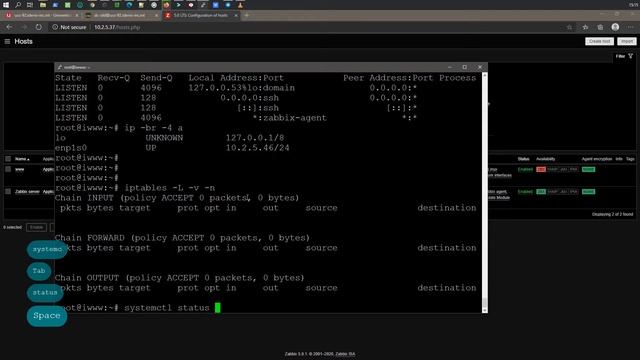Click 'ip -br -4 a' command text
Image resolution: width=640 pixels, height=360 pixels.
153,128
